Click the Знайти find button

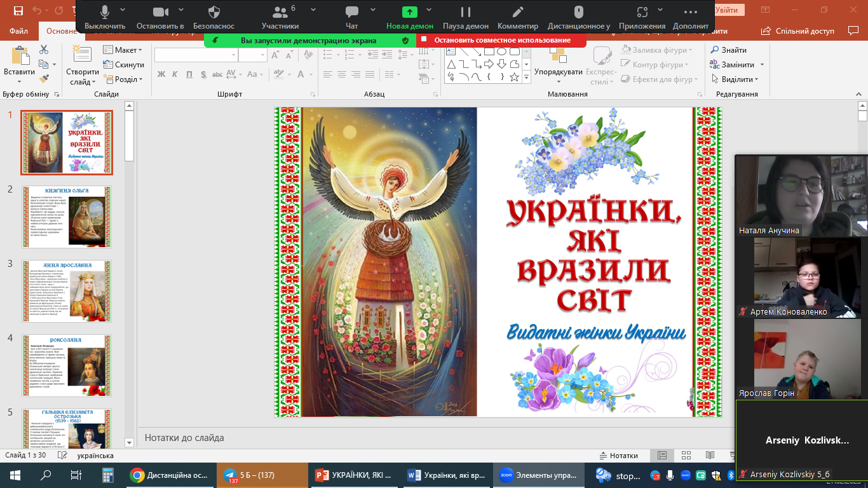click(x=728, y=50)
